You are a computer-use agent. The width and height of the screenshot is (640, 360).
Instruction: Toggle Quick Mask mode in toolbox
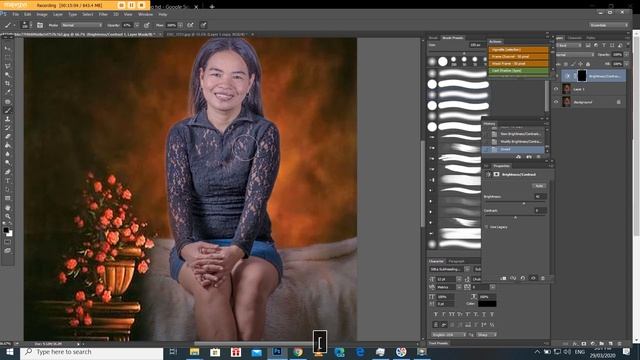[7, 242]
